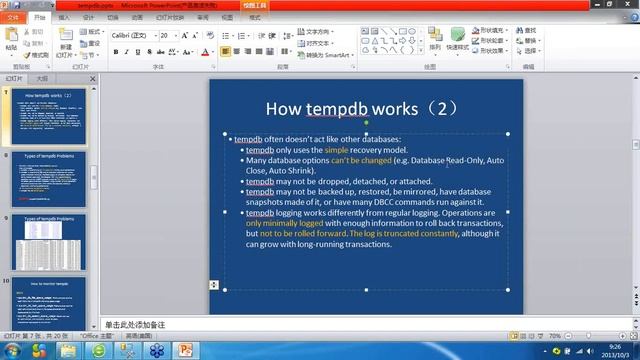Increase font size with the large A

(x=185, y=36)
